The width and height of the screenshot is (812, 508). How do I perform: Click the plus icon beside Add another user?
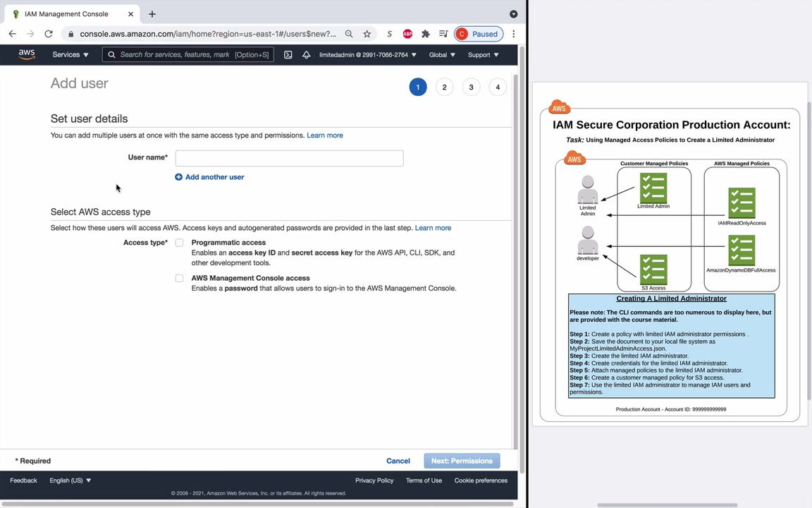178,177
